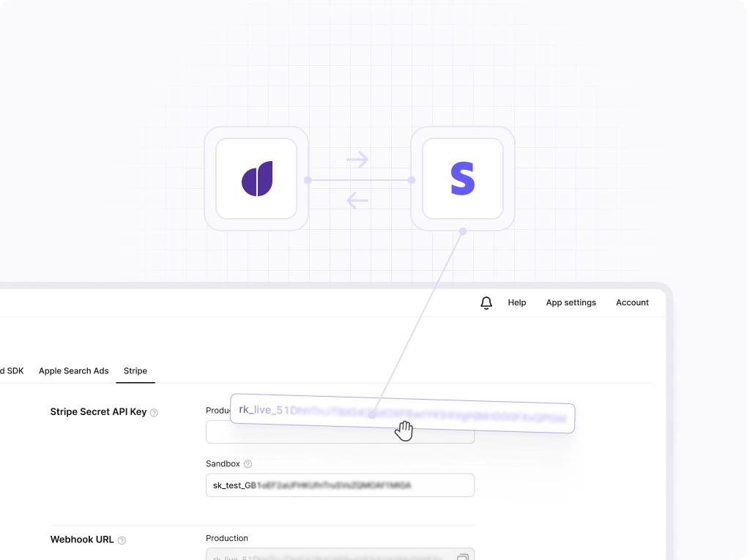This screenshot has height=560, width=747.
Task: Click the Production label under Webhook URL
Action: (227, 538)
